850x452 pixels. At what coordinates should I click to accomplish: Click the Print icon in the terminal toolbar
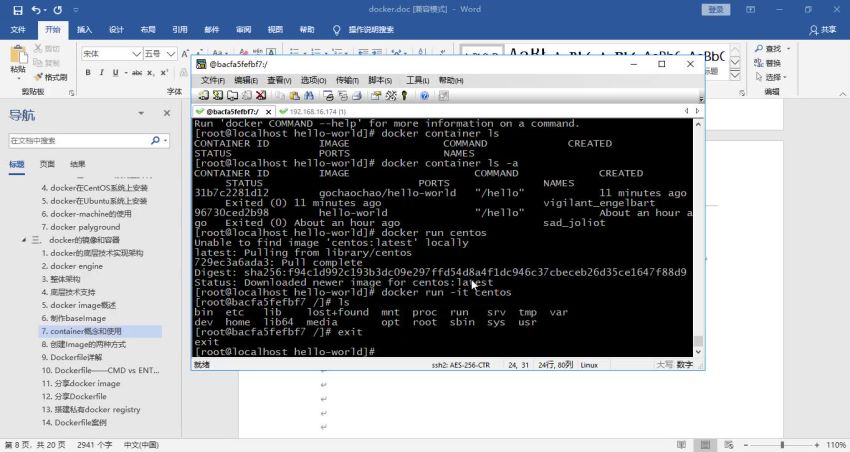[x=357, y=96]
